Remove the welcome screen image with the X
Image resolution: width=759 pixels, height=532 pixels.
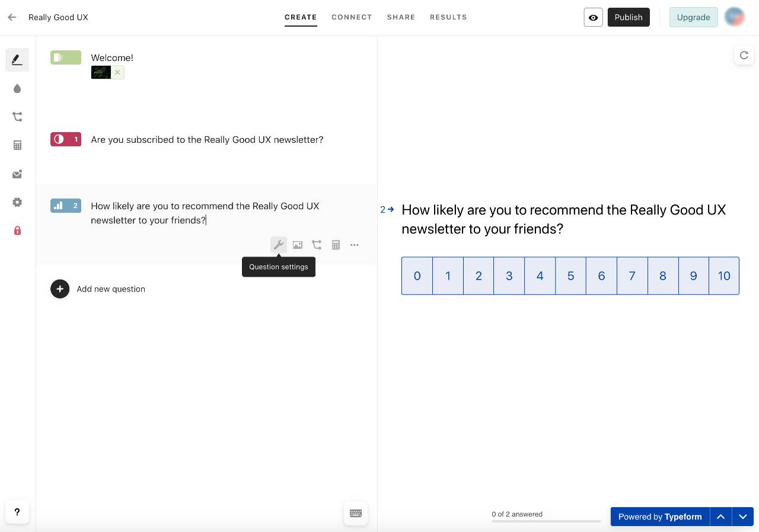tap(117, 72)
